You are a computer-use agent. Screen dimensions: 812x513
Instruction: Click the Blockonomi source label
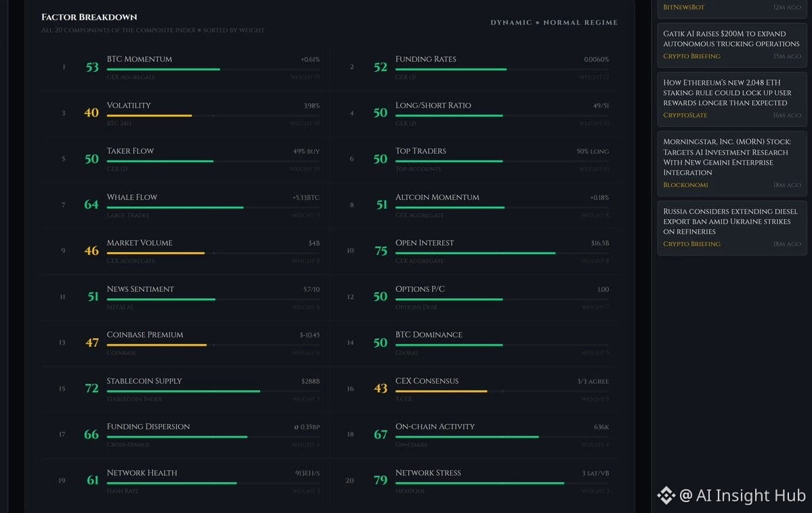click(685, 185)
